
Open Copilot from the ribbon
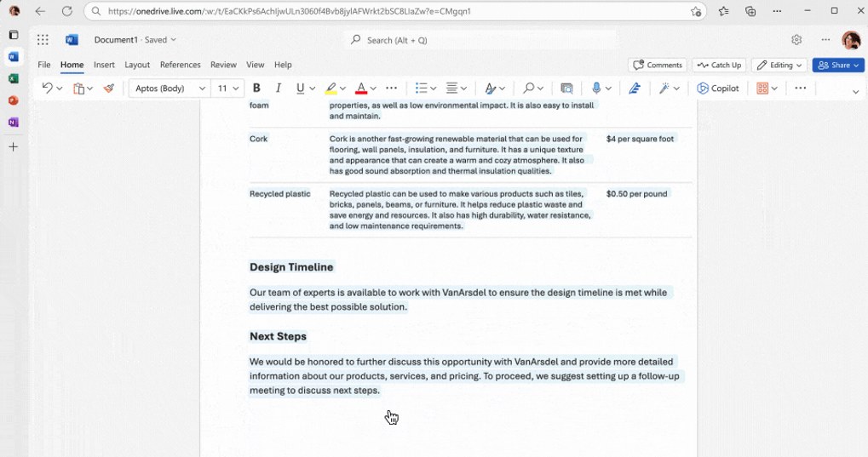click(718, 88)
